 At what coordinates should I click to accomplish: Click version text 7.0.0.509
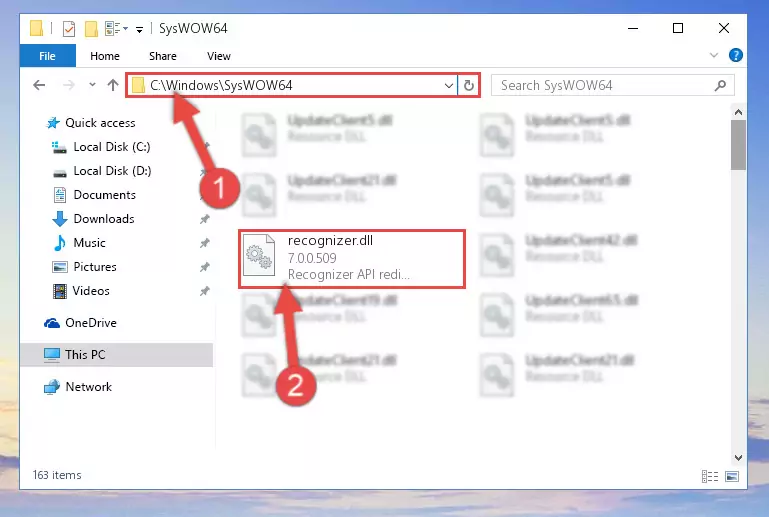(312, 258)
